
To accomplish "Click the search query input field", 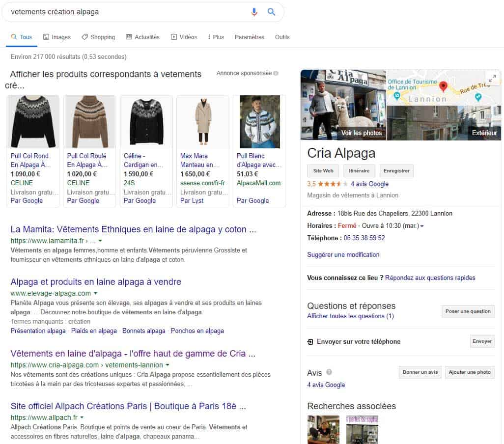I will (129, 12).
